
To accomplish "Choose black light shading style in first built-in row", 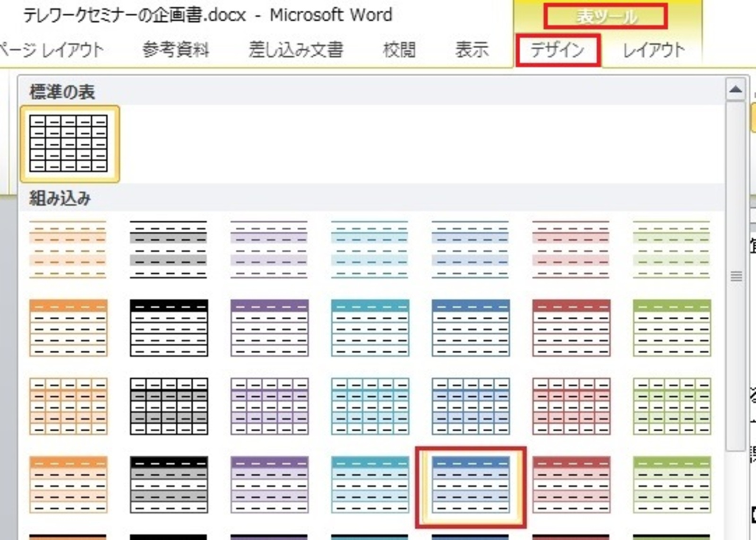I will tap(169, 249).
